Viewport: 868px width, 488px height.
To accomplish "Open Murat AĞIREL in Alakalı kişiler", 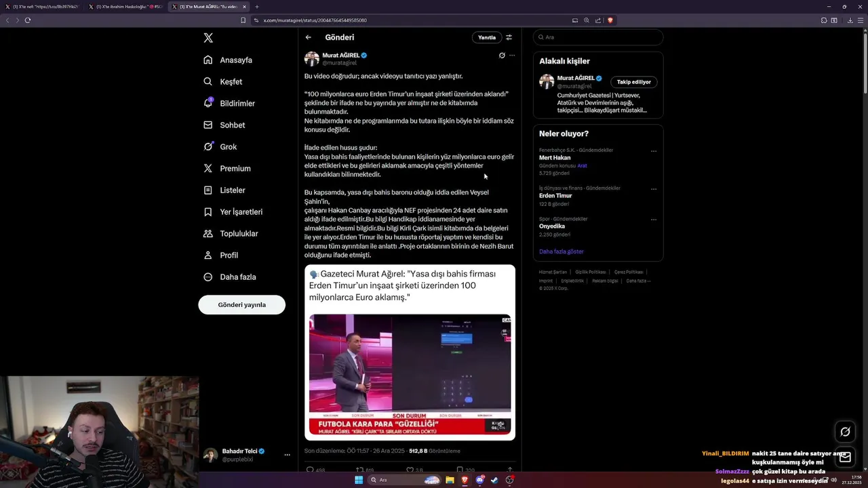I will pos(576,78).
